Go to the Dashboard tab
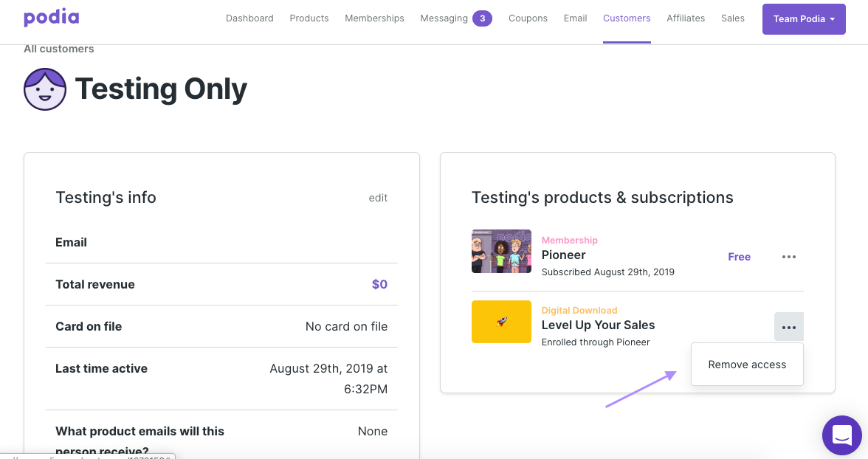Viewport: 868px width, 459px height. tap(249, 18)
